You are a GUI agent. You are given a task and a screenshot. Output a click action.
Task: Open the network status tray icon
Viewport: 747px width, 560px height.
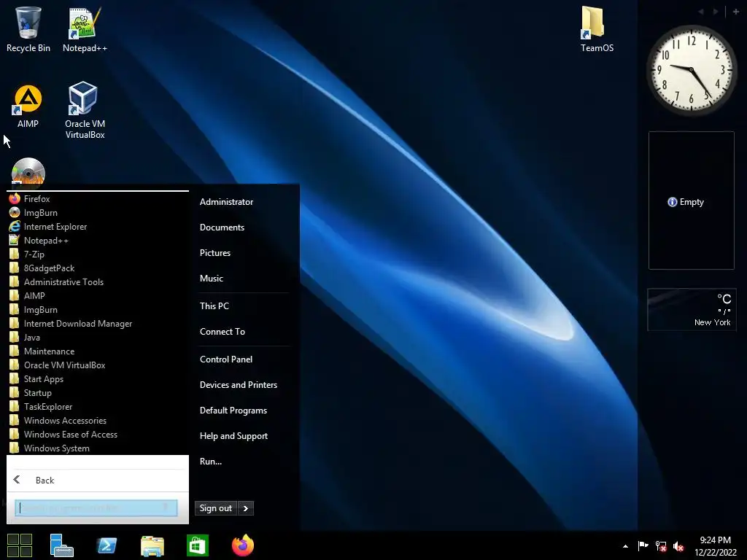661,546
